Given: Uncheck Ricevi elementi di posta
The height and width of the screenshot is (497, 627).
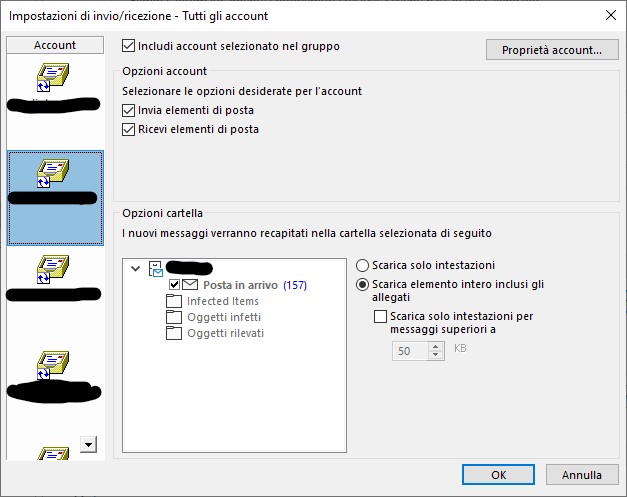Looking at the screenshot, I should coord(128,129).
